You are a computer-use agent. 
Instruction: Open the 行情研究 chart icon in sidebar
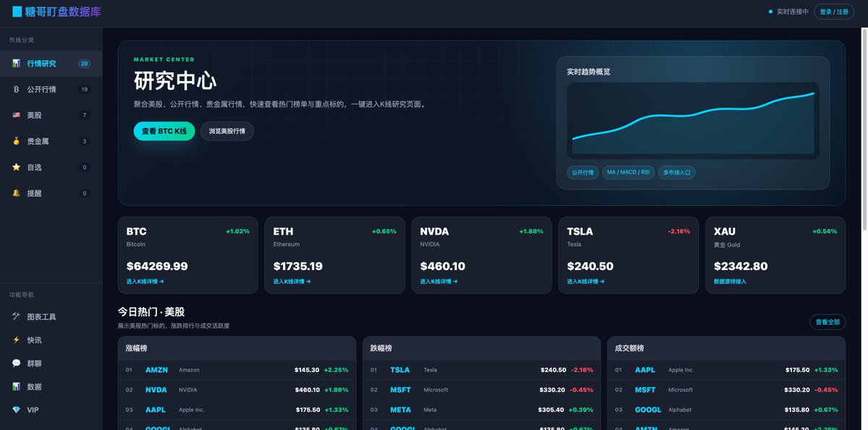[x=16, y=63]
